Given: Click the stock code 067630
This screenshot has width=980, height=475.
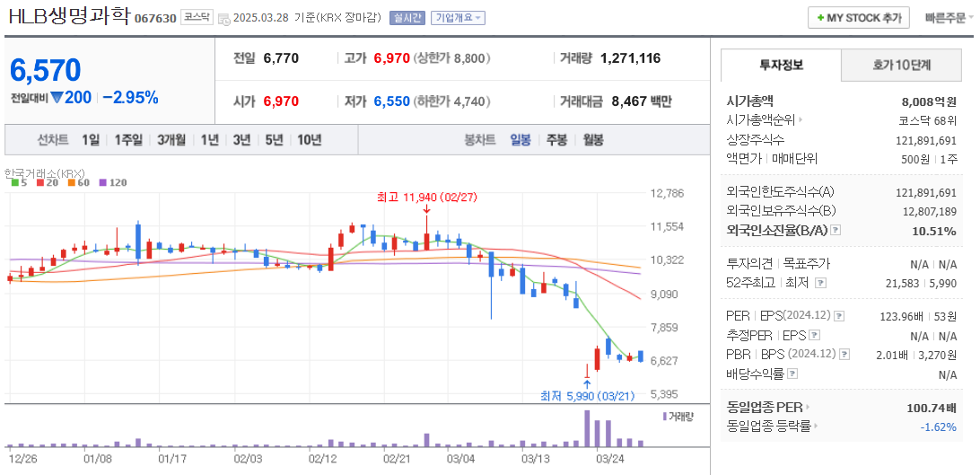Looking at the screenshot, I should pyautogui.click(x=155, y=19).
